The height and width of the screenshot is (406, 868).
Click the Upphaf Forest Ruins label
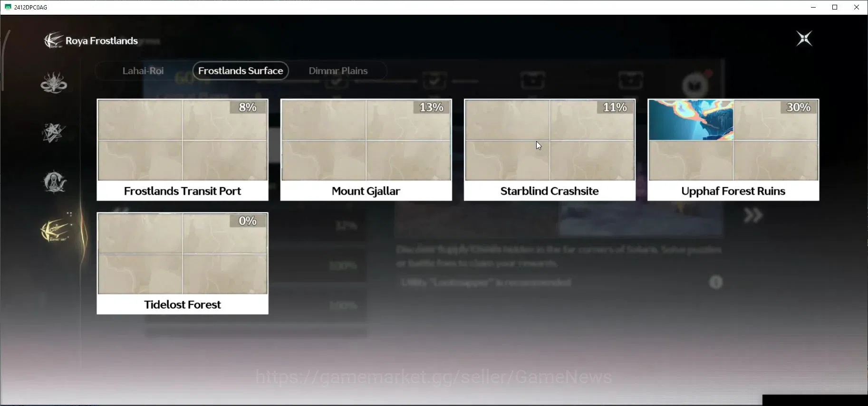[x=733, y=191]
